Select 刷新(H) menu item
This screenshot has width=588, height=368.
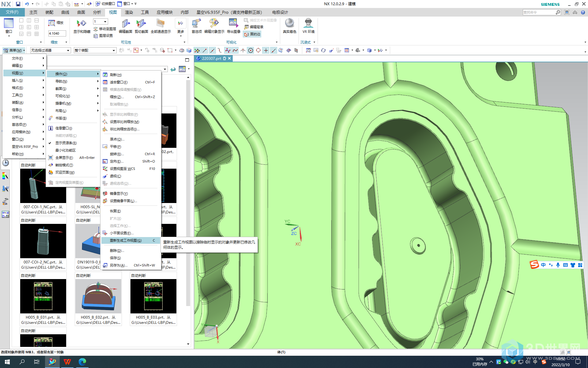131,75
